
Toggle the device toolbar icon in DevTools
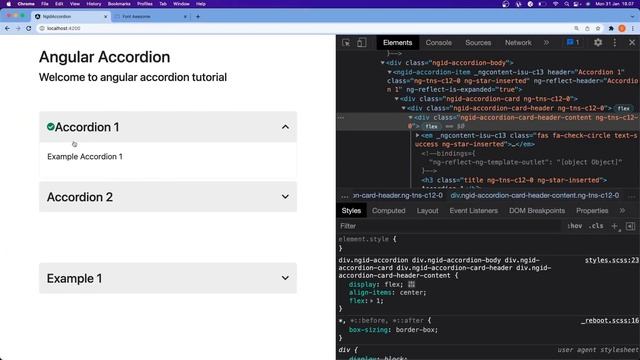[362, 42]
